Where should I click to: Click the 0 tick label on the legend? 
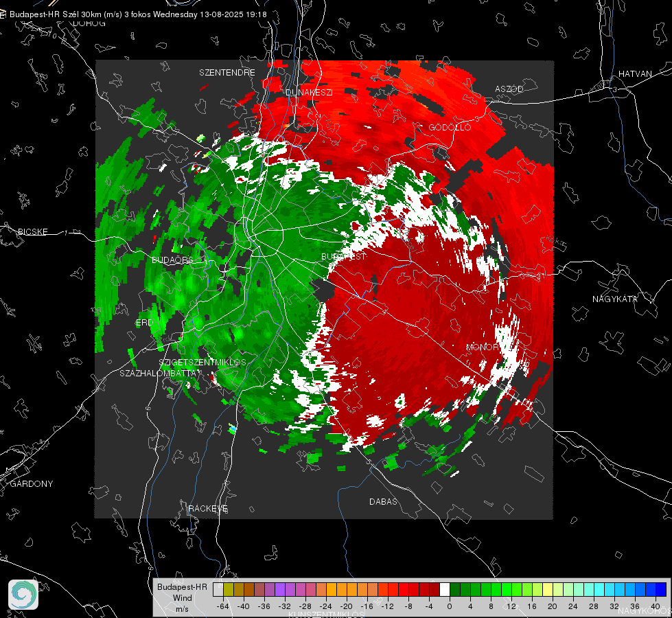[450, 606]
